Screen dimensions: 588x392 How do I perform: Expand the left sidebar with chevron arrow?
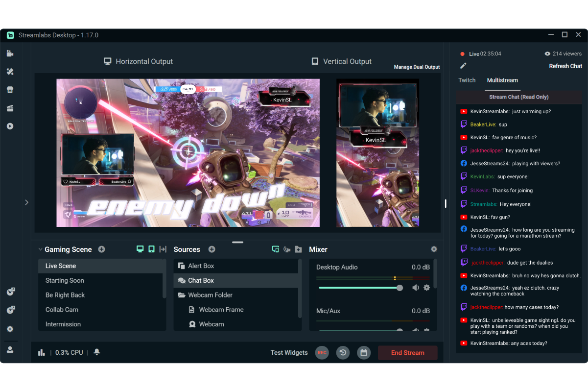pos(26,202)
